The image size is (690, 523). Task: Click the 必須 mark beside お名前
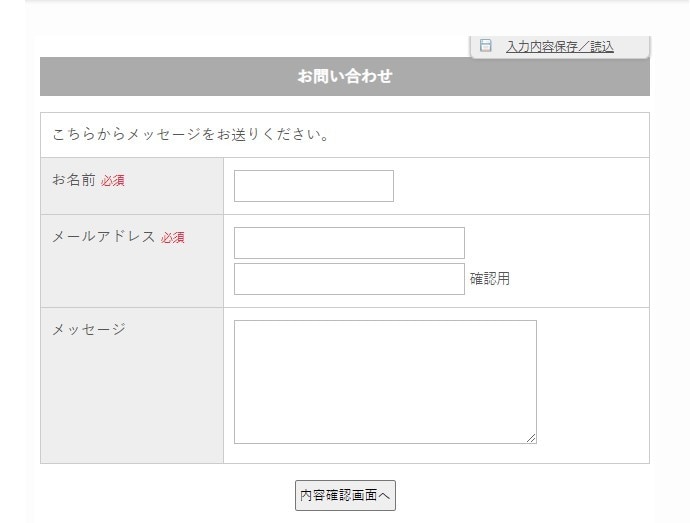113,180
